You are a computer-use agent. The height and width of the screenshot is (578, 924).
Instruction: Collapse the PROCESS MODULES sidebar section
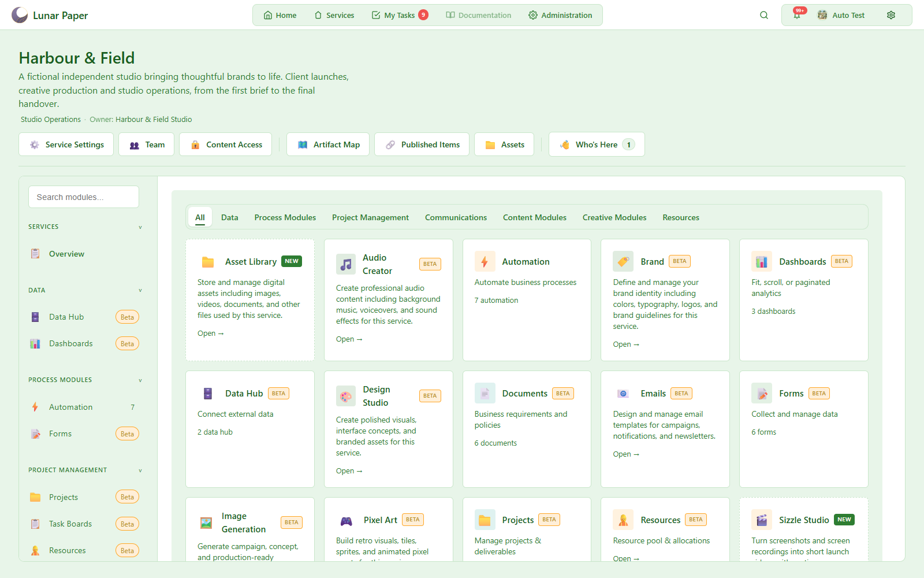140,380
